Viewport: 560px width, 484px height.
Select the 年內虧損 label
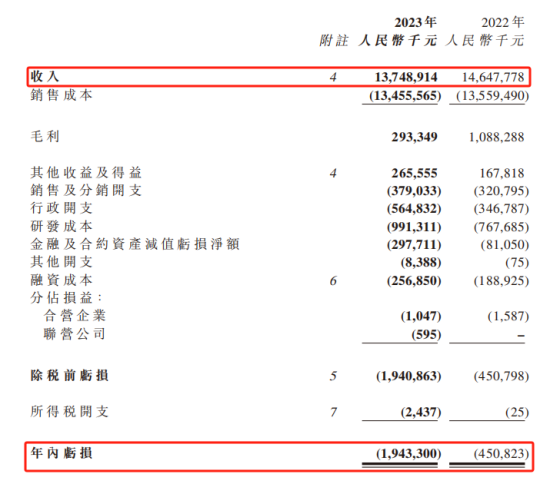[61, 453]
